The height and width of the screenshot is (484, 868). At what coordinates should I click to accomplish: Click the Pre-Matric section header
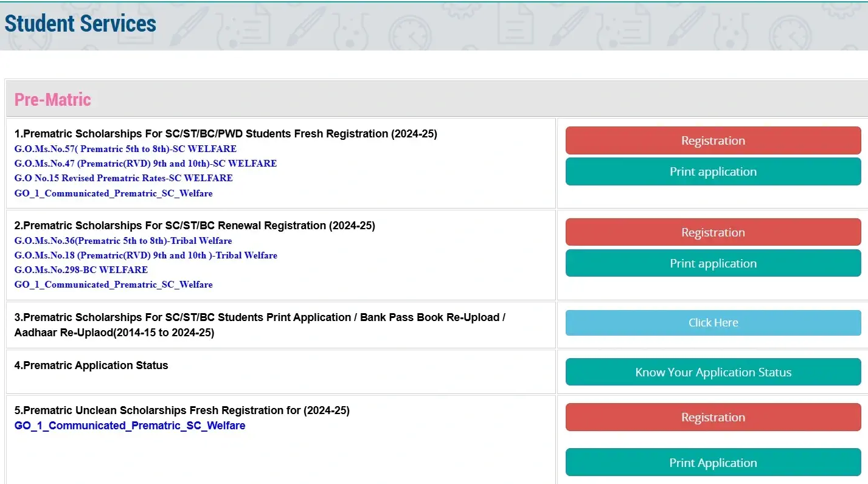pyautogui.click(x=53, y=100)
